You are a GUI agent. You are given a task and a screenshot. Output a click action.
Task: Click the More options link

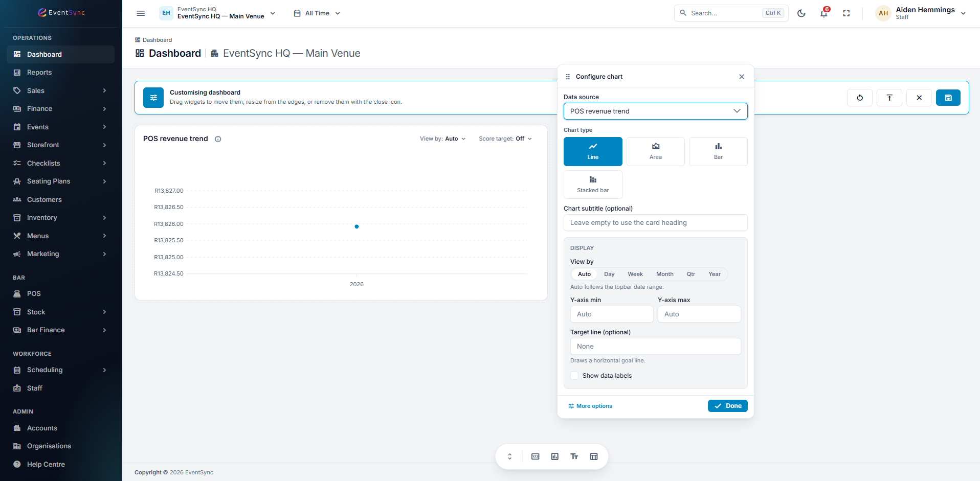[590, 406]
